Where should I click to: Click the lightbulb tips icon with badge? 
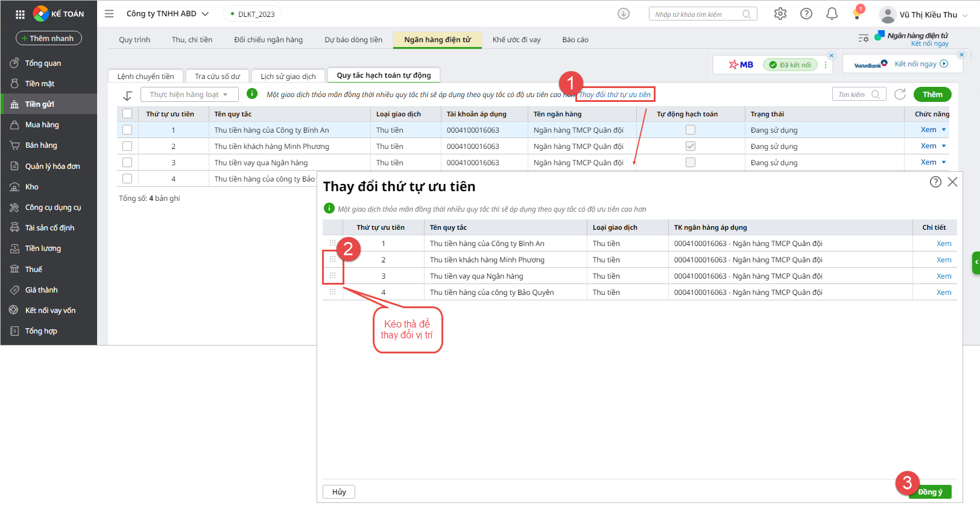pyautogui.click(x=857, y=13)
